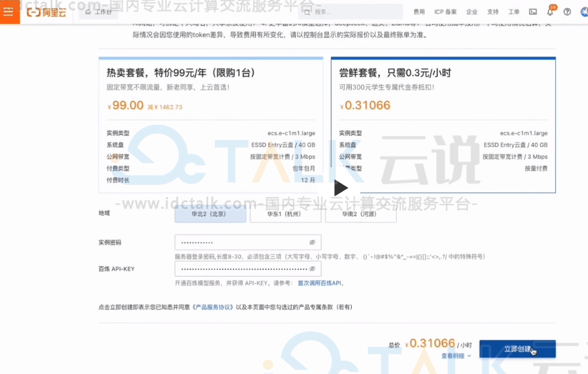
Task: Open the user avatar menu
Action: point(584,12)
